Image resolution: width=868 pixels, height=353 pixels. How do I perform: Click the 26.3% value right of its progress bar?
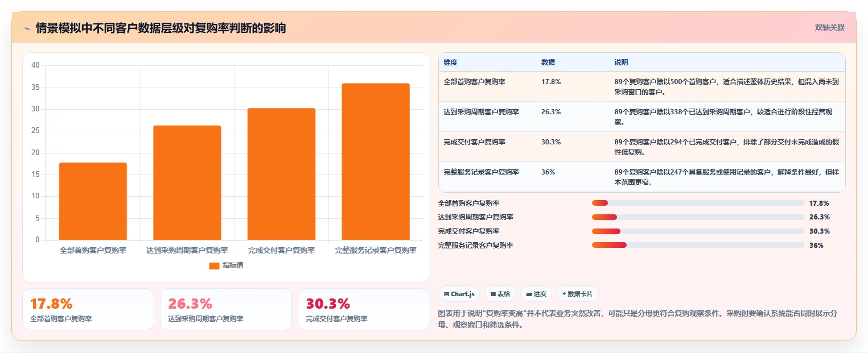pos(819,217)
